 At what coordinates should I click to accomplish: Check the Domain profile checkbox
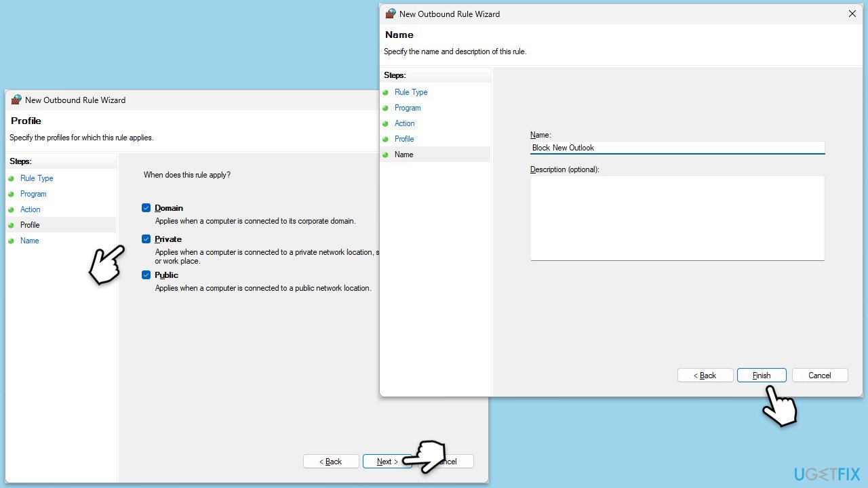click(x=146, y=208)
